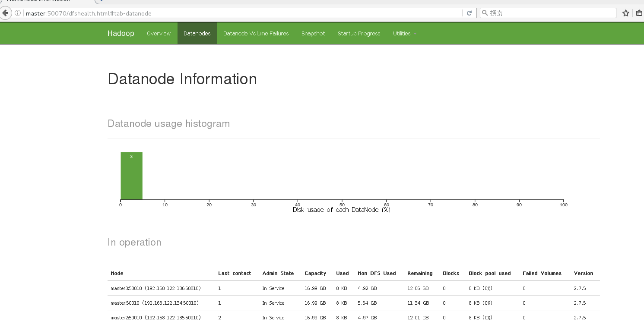Click the Last contact column header
Image resolution: width=644 pixels, height=328 pixels.
coord(235,273)
